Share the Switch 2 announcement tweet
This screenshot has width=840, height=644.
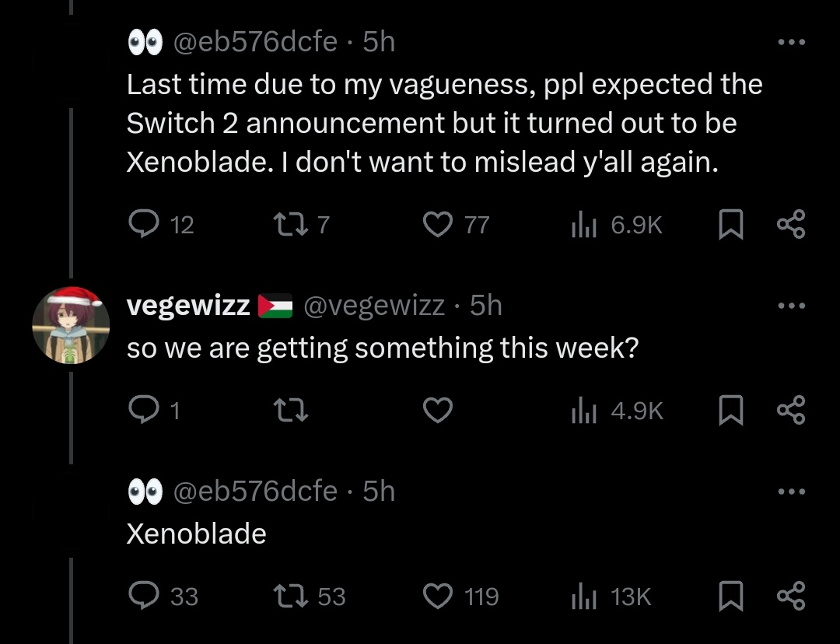pyautogui.click(x=791, y=224)
